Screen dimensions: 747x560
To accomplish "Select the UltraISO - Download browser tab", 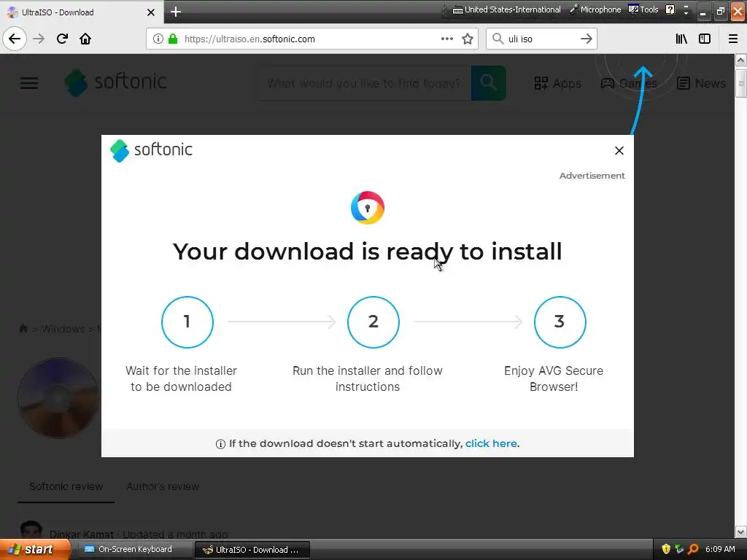I will point(82,12).
